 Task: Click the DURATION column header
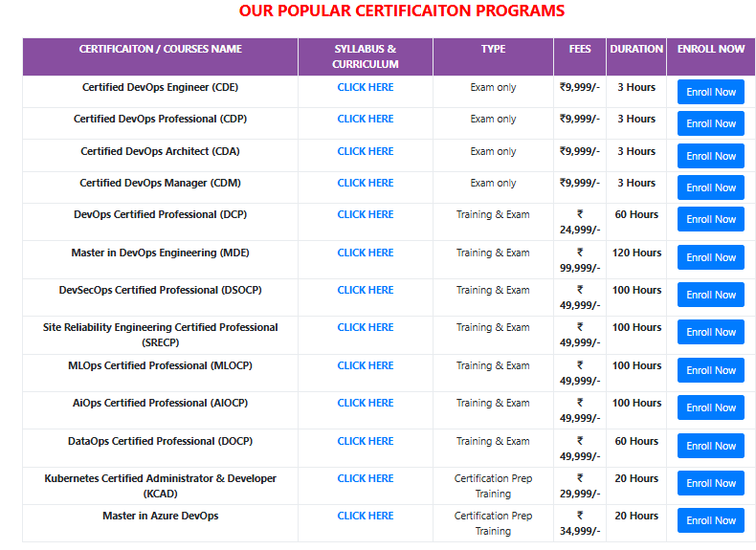pos(635,49)
